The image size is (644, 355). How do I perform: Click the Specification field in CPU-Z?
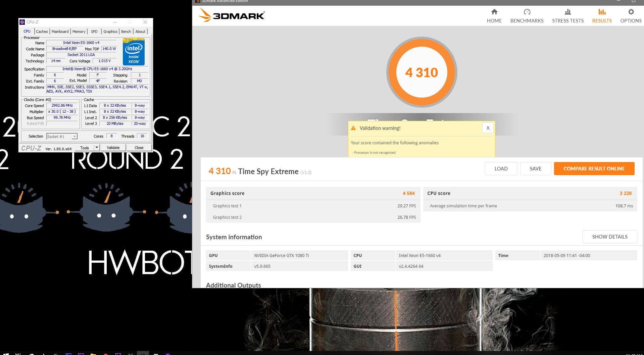(x=97, y=69)
